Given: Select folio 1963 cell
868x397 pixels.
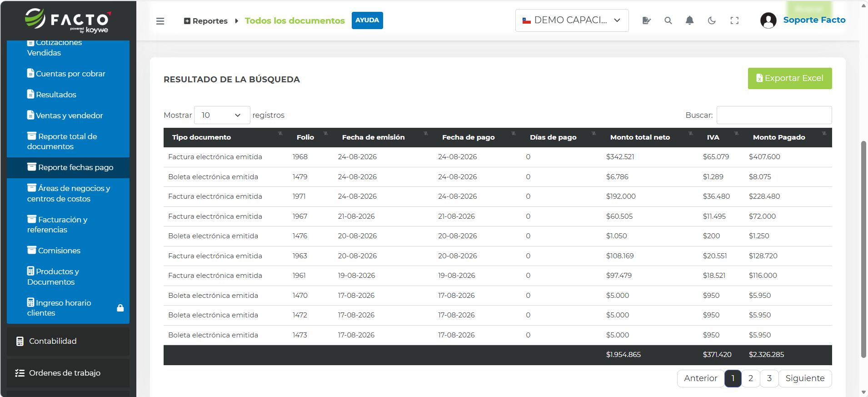Looking at the screenshot, I should pos(300,256).
